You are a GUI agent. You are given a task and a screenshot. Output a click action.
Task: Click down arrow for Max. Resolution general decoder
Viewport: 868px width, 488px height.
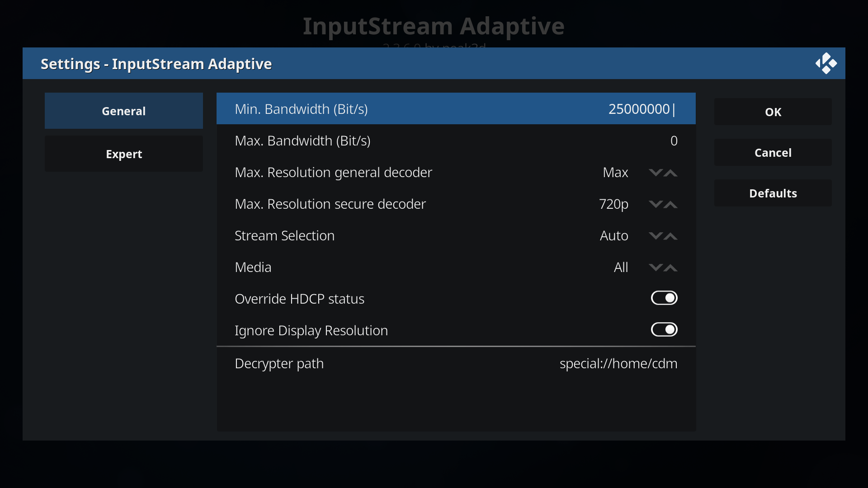[656, 173]
